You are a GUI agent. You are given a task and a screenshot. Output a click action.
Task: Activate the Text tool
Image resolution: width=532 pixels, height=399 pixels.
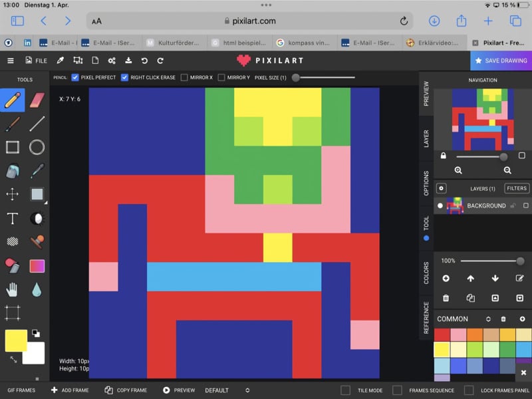(13, 218)
